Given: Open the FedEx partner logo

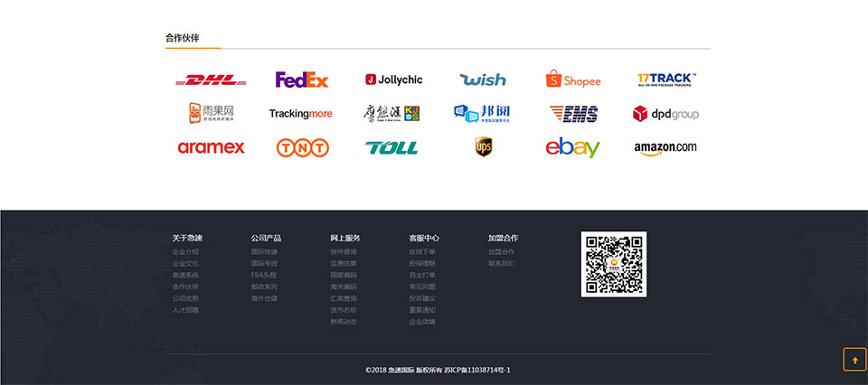Looking at the screenshot, I should click(x=302, y=80).
